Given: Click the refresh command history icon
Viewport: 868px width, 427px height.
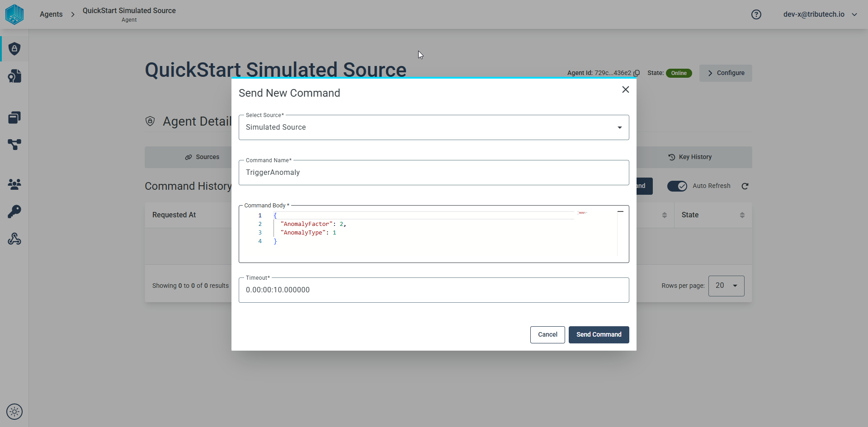Looking at the screenshot, I should (745, 186).
